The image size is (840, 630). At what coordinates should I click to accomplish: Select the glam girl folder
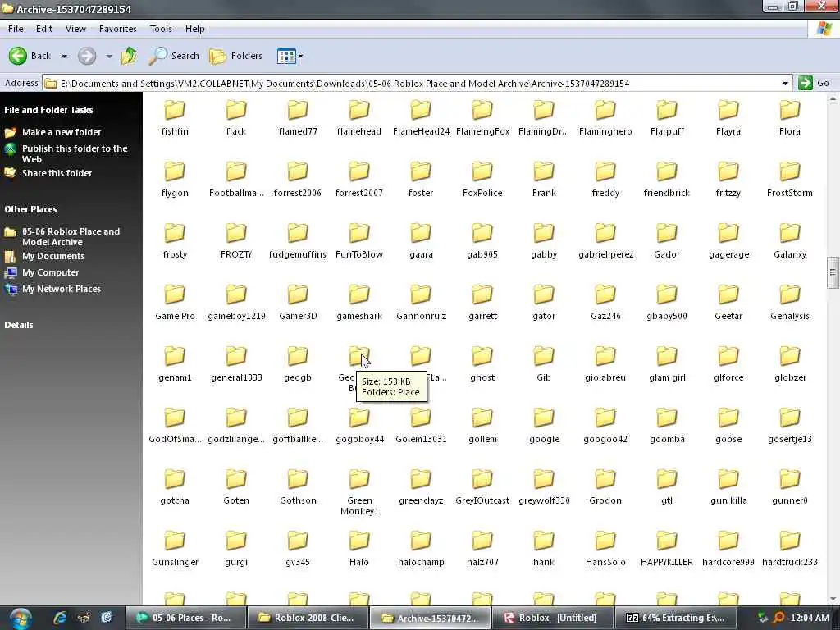[x=667, y=364]
